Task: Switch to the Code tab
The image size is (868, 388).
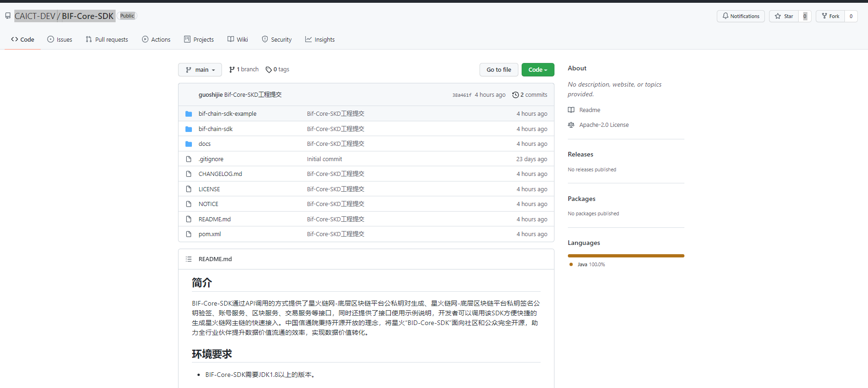Action: 23,40
